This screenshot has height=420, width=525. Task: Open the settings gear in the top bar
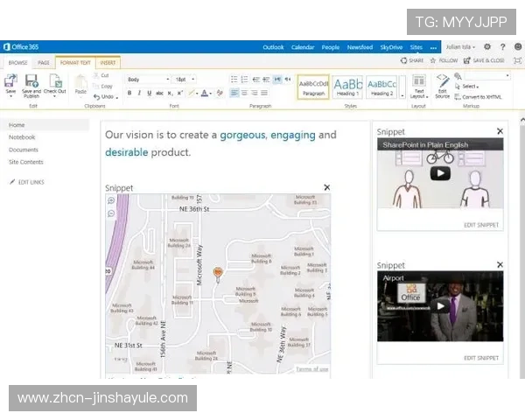(x=487, y=47)
